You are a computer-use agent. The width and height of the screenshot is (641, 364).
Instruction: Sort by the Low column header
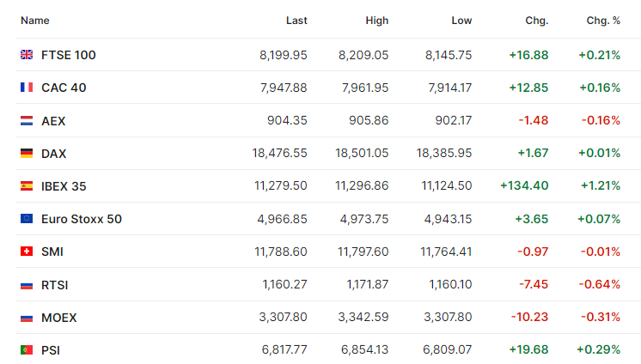pos(461,21)
